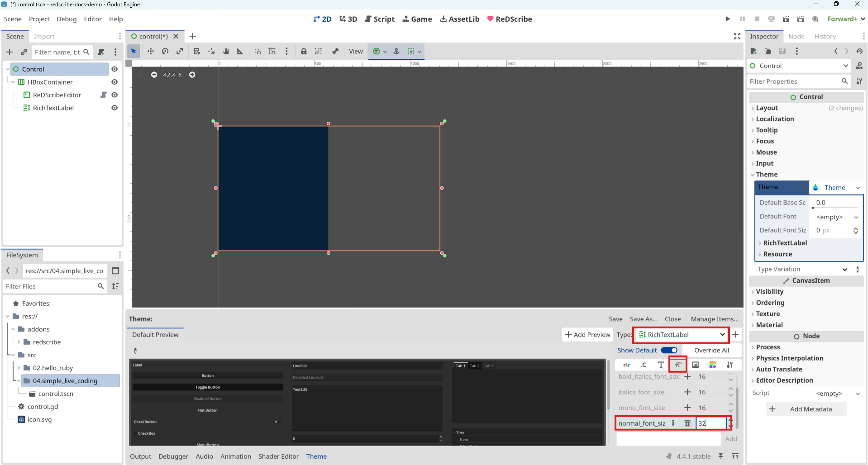868x465 pixels.
Task: Toggle FileSystem split mode icon
Action: click(x=115, y=270)
